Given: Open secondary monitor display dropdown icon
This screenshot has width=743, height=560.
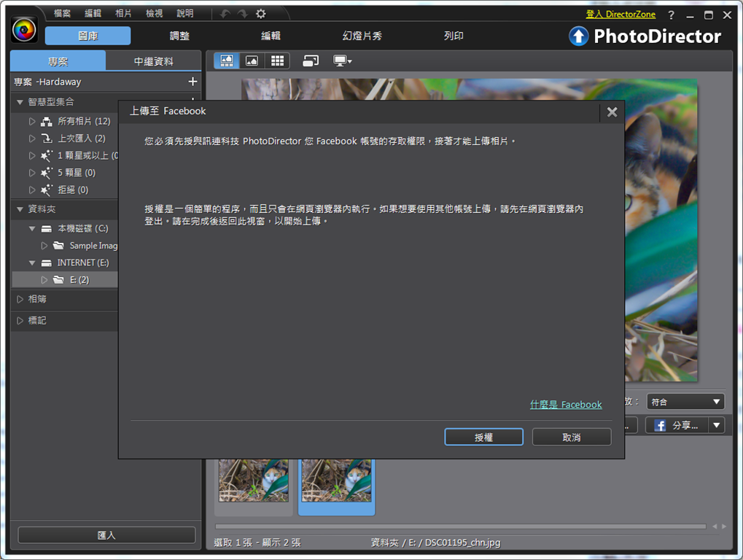Looking at the screenshot, I should 343,61.
